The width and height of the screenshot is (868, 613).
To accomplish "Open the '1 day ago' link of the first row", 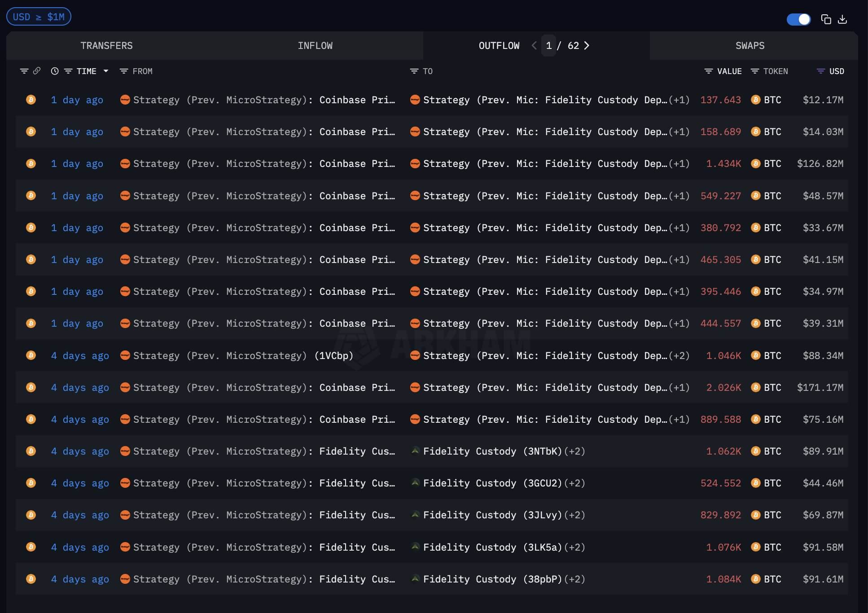I will click(77, 100).
